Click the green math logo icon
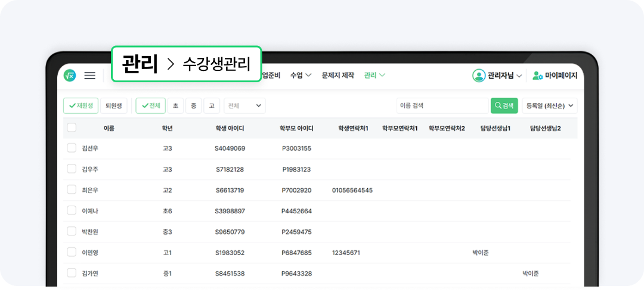This screenshot has width=644, height=292. coord(70,76)
